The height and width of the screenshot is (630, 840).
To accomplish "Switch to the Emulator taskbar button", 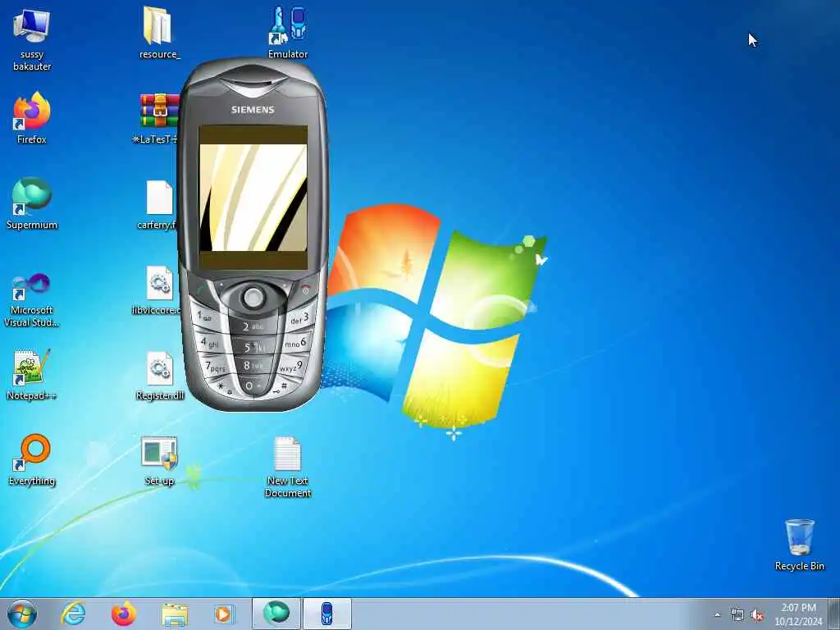I will (x=327, y=614).
